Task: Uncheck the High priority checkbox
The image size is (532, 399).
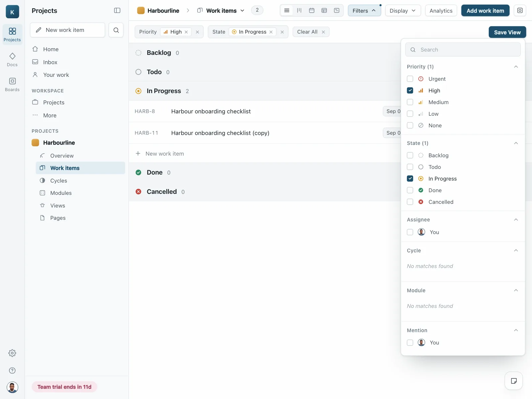Action: 410,90
